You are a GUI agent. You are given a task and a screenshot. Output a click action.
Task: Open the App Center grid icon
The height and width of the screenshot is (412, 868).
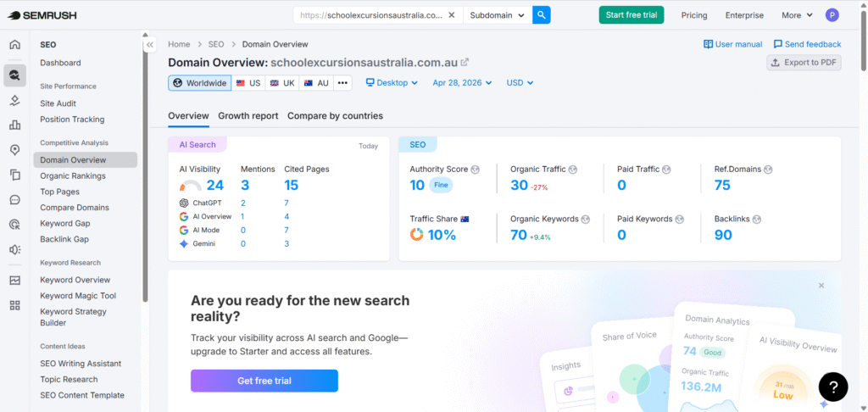tap(15, 305)
